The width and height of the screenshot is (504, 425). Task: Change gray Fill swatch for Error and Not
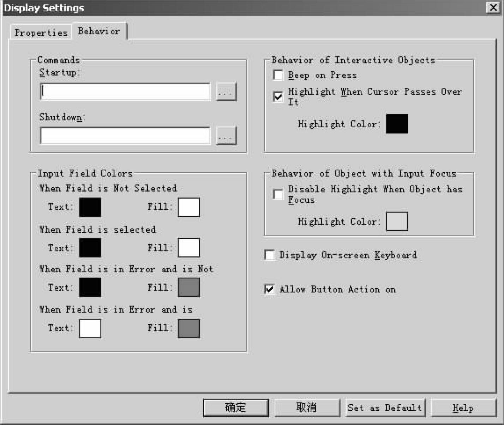click(x=188, y=287)
